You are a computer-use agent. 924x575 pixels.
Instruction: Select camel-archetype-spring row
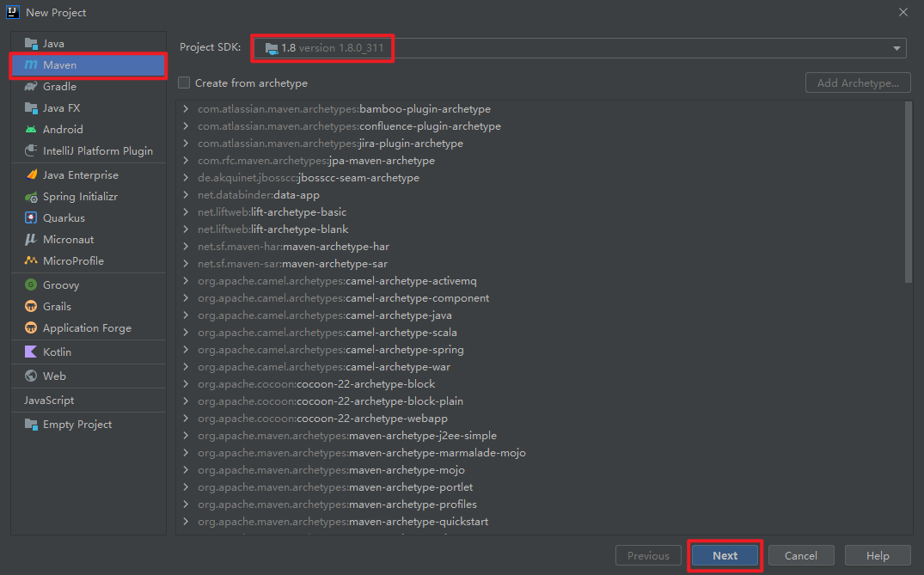540,349
